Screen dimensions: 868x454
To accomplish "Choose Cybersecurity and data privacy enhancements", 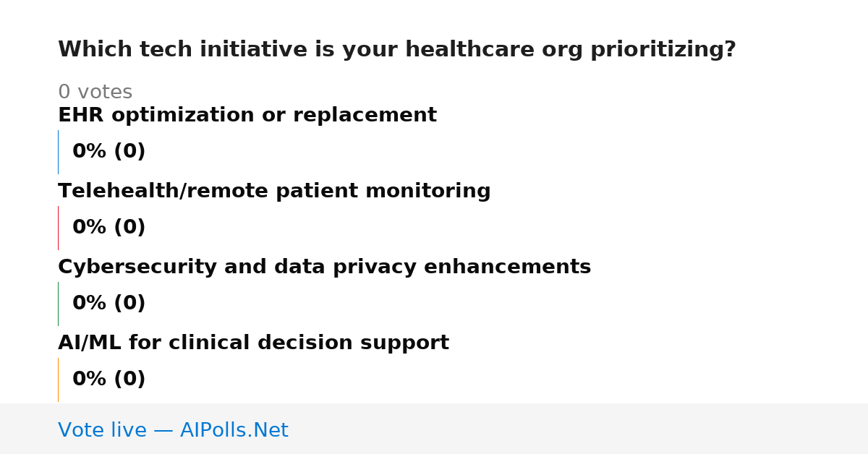I will (x=324, y=267).
